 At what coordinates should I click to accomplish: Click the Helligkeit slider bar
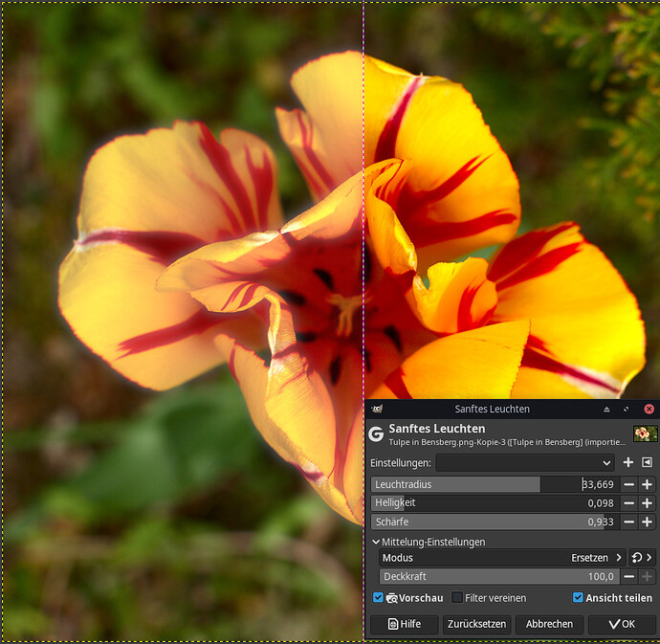[x=493, y=503]
